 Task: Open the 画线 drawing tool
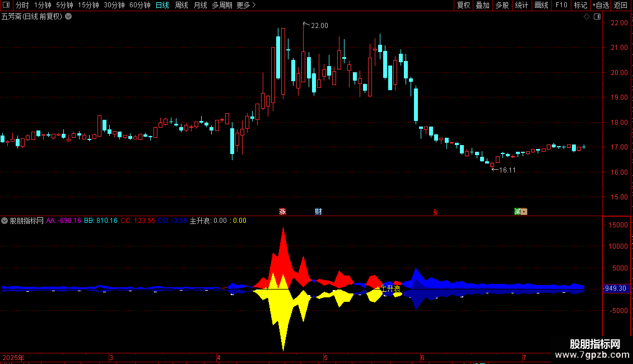(x=541, y=5)
